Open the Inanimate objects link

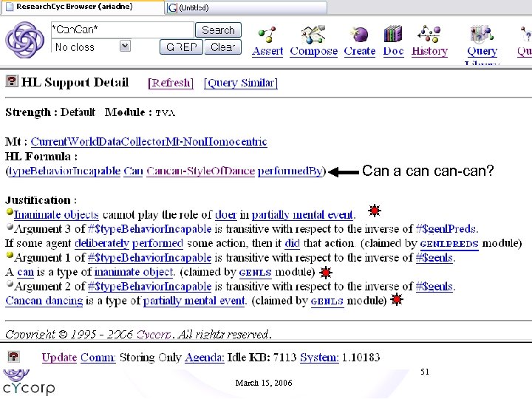(x=56, y=214)
